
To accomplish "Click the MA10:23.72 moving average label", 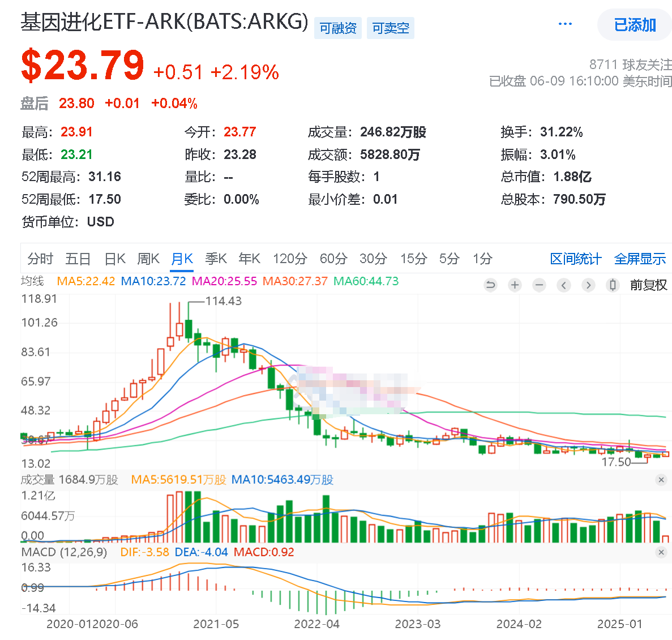I will [153, 281].
